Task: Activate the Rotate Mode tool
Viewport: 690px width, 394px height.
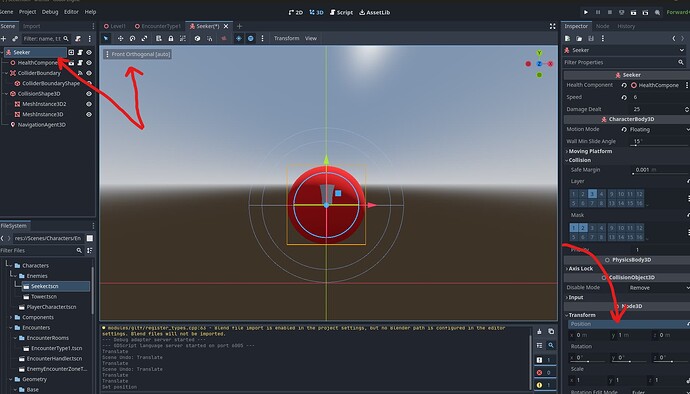Action: (132, 38)
